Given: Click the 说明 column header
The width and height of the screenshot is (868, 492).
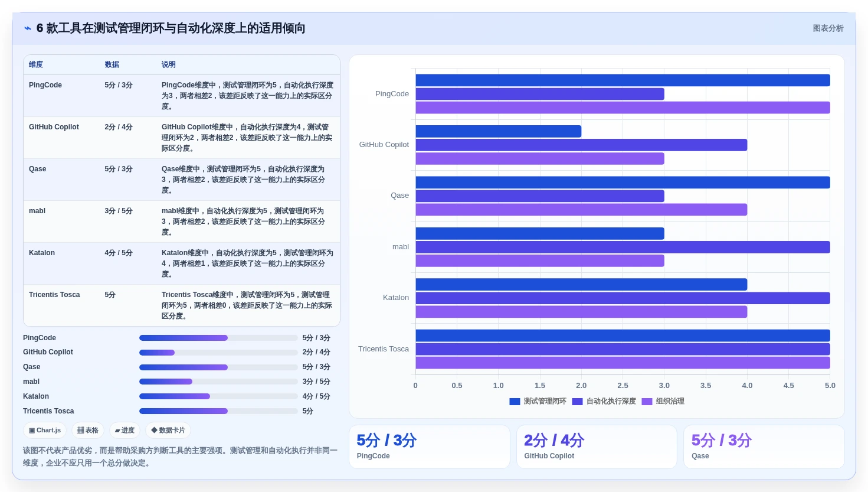Looking at the screenshot, I should coord(169,65).
